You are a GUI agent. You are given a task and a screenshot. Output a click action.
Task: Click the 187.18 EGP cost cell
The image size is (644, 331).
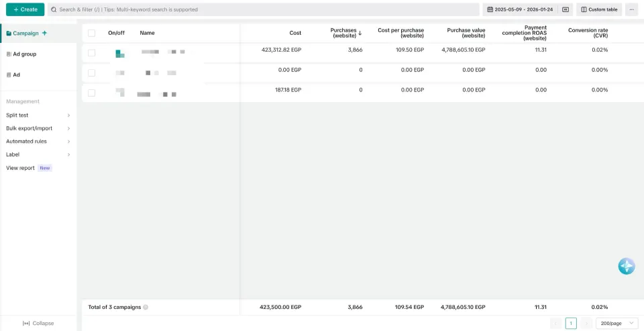[288, 90]
